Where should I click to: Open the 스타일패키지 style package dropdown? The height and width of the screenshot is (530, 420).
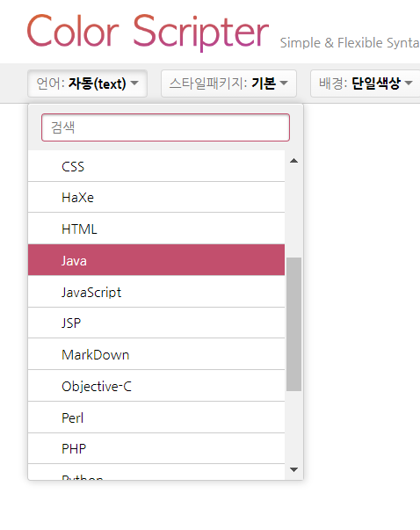[228, 83]
